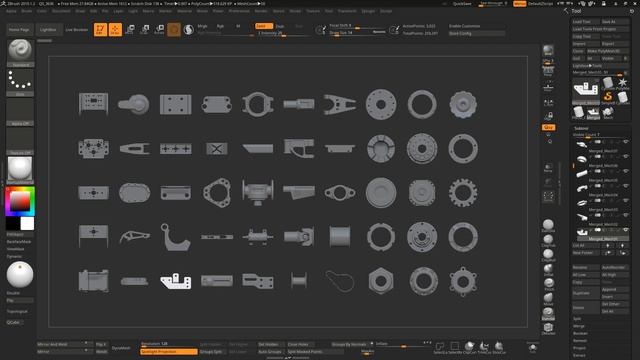This screenshot has width=640, height=360.
Task: Open the Dots stroke selector
Action: [20, 82]
